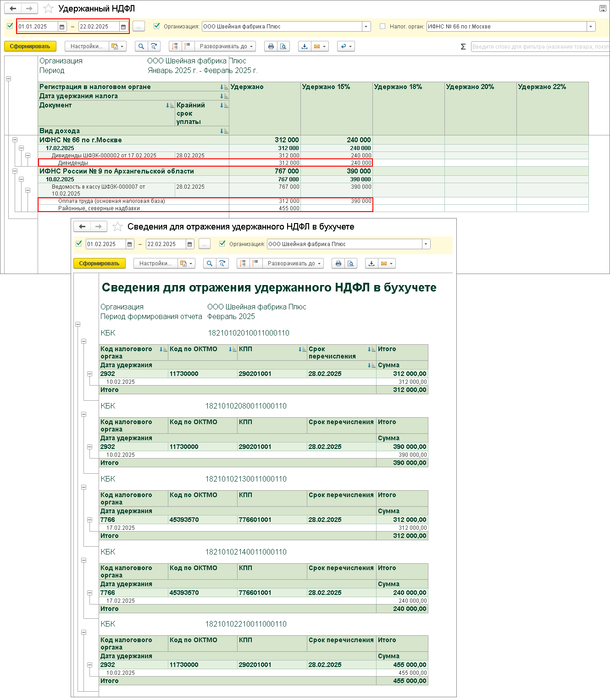Open print preview of Сведения report
The width and height of the screenshot is (610, 700).
pos(351,263)
